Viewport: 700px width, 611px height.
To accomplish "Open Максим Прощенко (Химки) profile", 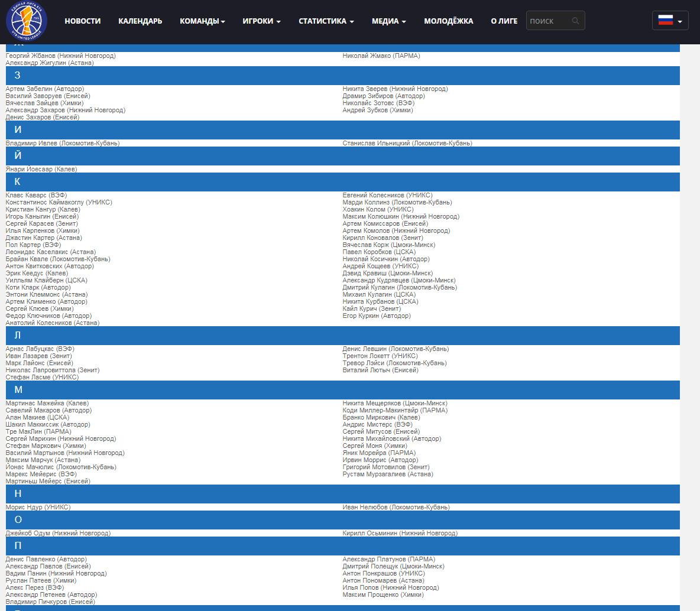I will pyautogui.click(x=383, y=594).
